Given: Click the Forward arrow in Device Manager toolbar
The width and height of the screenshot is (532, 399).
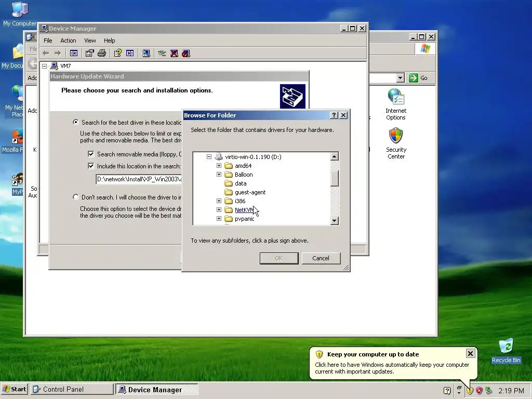Looking at the screenshot, I should (58, 54).
